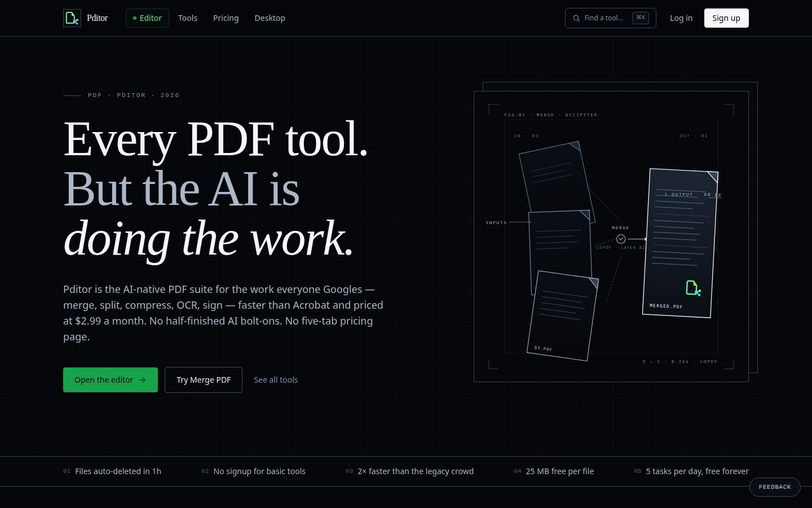Click the ⌘K shortcut badge
812x508 pixels.
(641, 18)
